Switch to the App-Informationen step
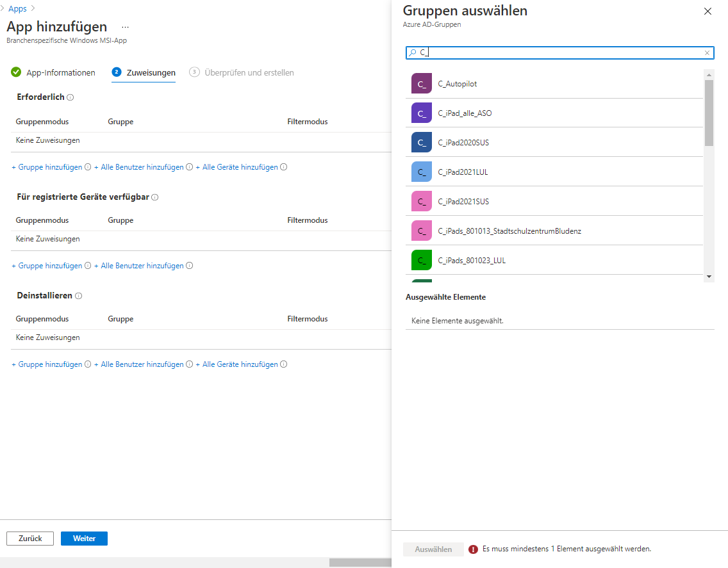 60,73
